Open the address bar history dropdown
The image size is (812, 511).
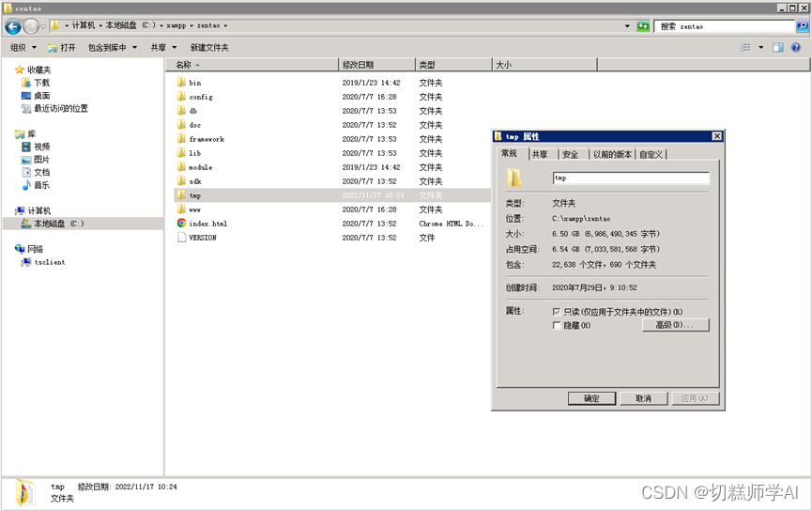pyautogui.click(x=627, y=26)
